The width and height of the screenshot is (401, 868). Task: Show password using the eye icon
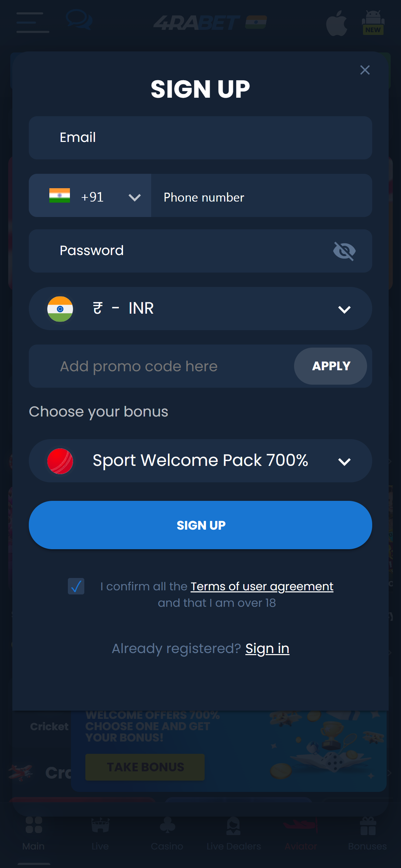(x=344, y=251)
